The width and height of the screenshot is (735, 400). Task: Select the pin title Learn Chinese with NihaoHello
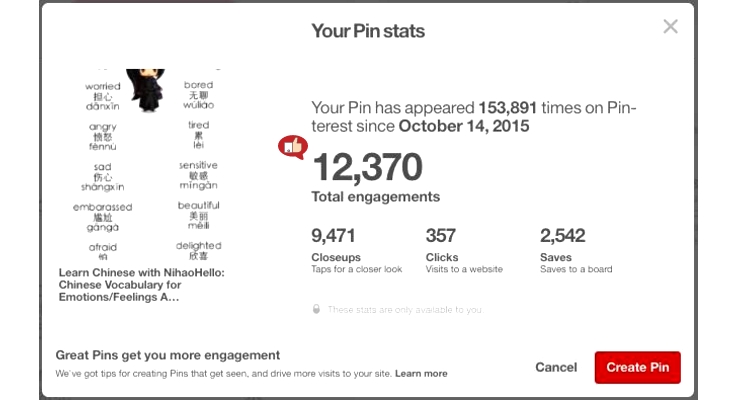click(142, 285)
